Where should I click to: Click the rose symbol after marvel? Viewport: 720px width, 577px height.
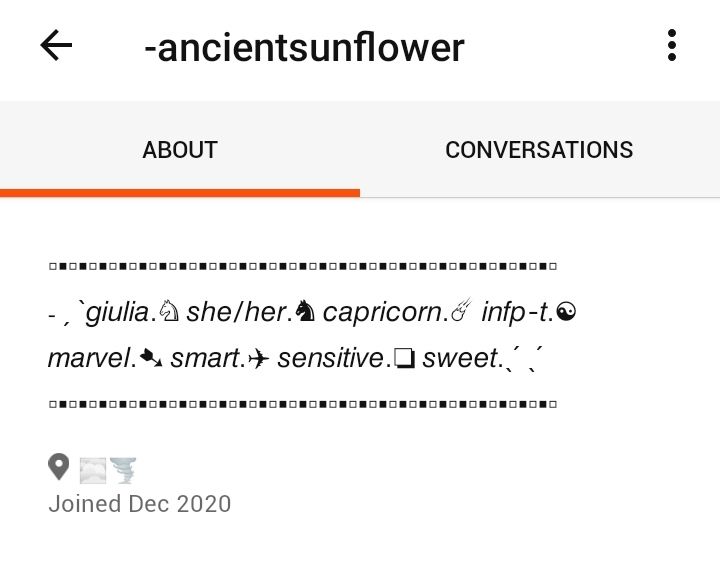point(152,358)
